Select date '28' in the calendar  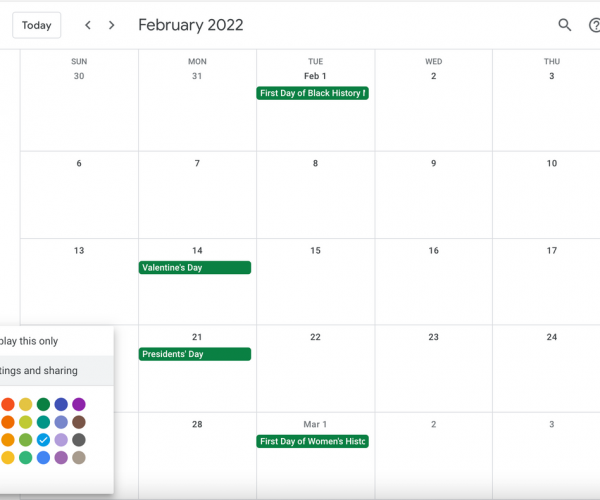click(x=197, y=424)
